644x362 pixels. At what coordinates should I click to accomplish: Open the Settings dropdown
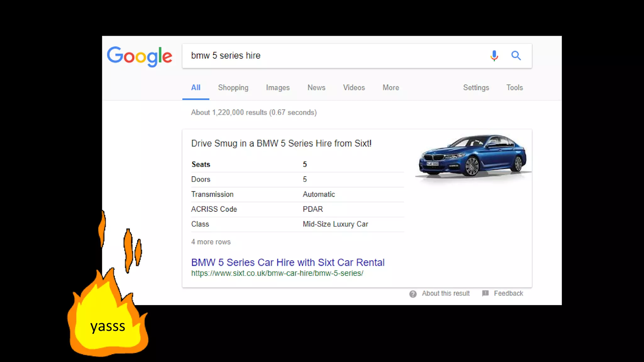pyautogui.click(x=476, y=88)
